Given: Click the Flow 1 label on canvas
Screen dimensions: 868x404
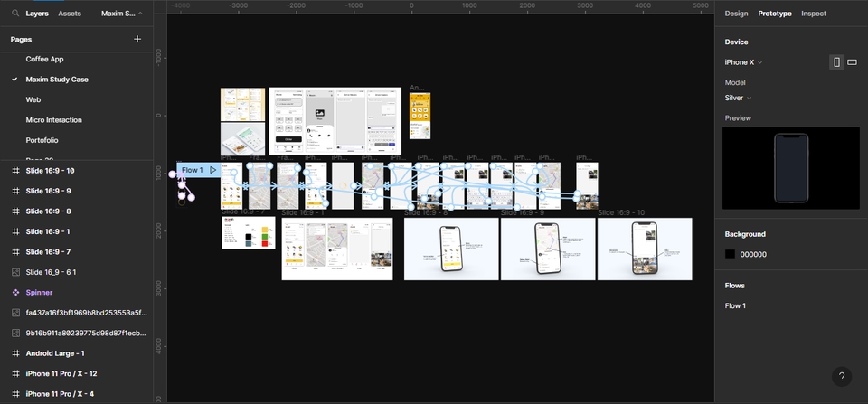Looking at the screenshot, I should pos(192,170).
